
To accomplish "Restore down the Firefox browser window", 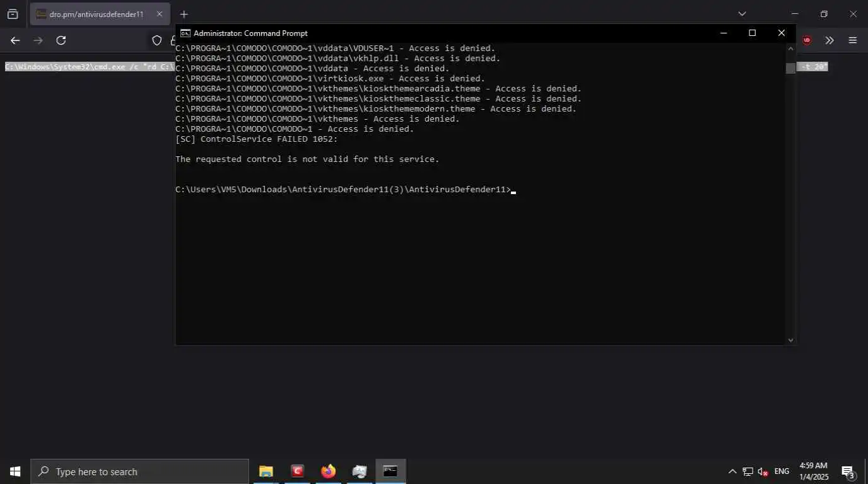I will pyautogui.click(x=824, y=14).
